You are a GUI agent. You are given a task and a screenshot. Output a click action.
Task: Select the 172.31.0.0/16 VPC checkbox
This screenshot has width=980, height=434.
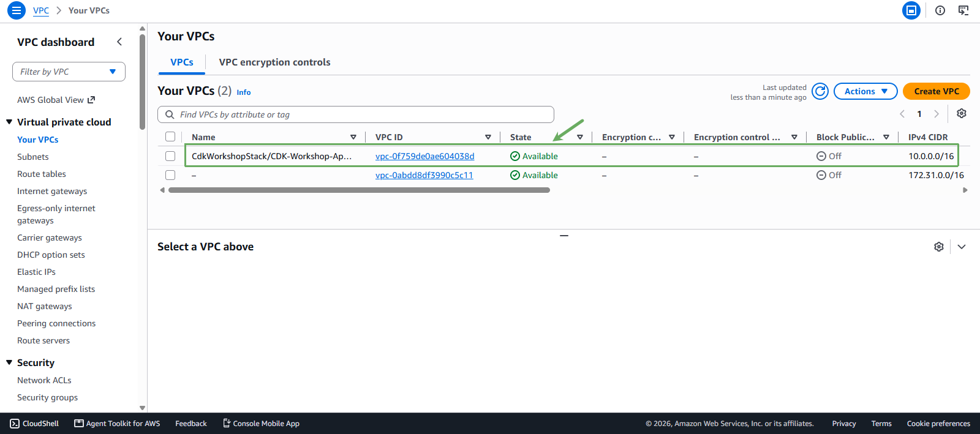tap(170, 175)
